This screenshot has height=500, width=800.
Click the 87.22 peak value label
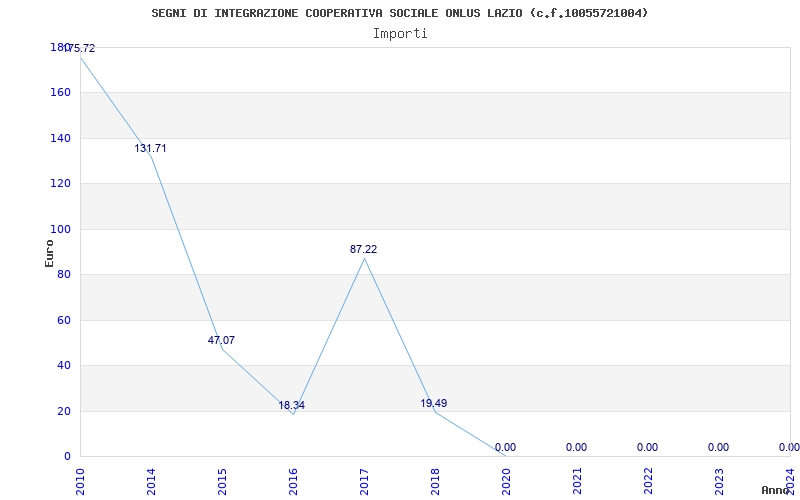point(363,249)
